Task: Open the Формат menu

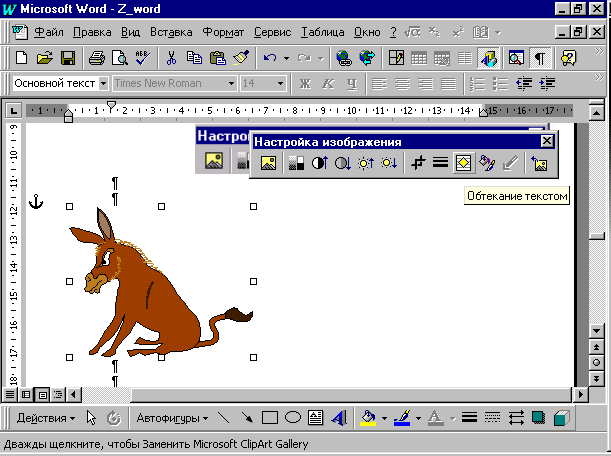Action: coord(223,32)
